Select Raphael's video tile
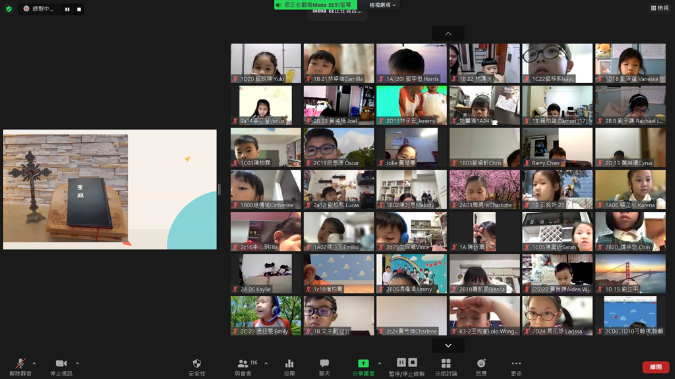Screen dimensions: 675x379 coord(630,105)
